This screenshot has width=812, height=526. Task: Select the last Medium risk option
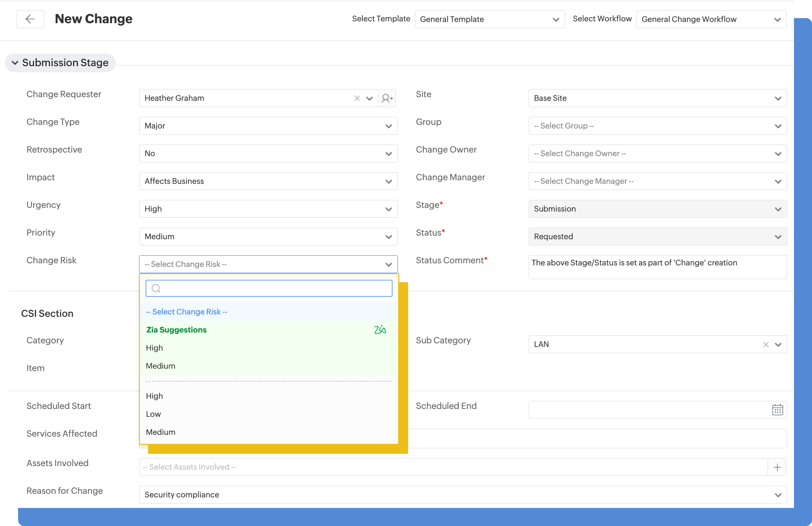click(x=161, y=432)
